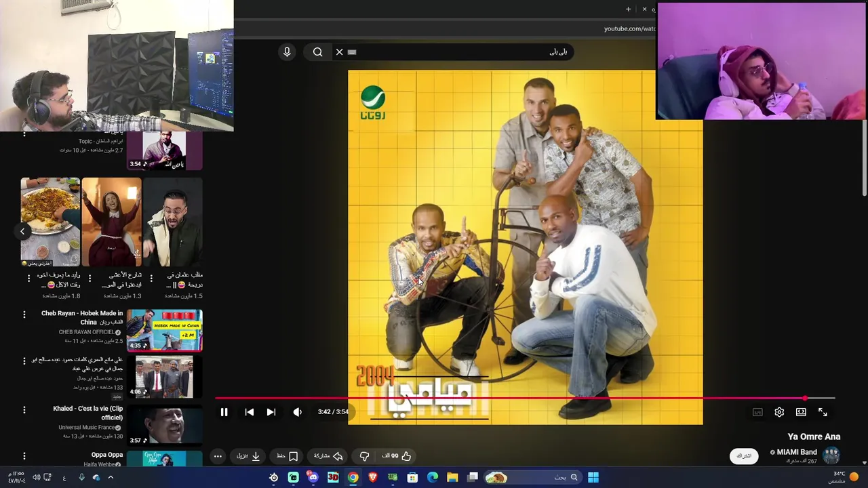Clear the search box with X
This screenshot has width=868, height=488.
tap(339, 52)
